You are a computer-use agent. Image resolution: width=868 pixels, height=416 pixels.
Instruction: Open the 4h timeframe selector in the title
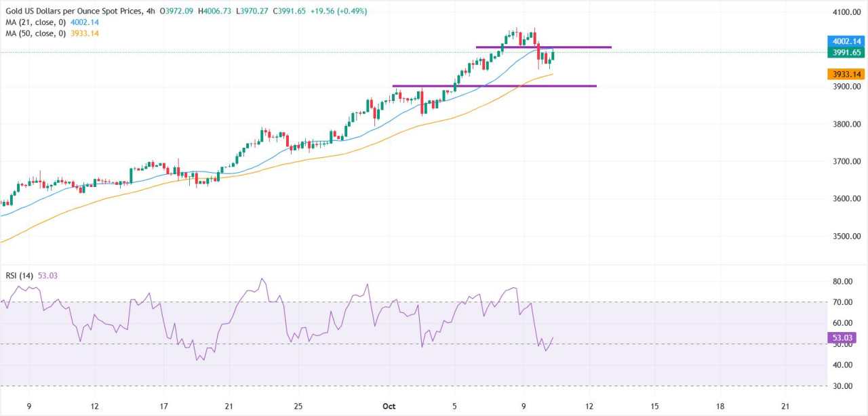pos(149,11)
